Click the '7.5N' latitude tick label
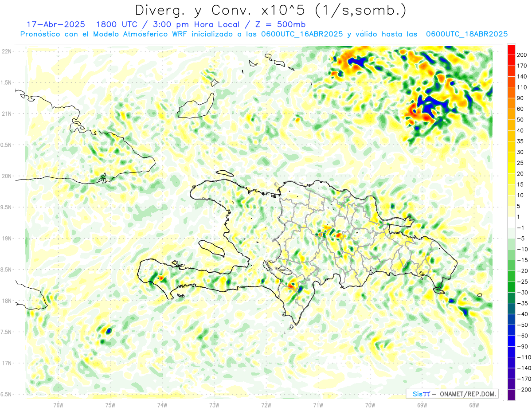This screenshot has width=532, height=411. click(7, 332)
